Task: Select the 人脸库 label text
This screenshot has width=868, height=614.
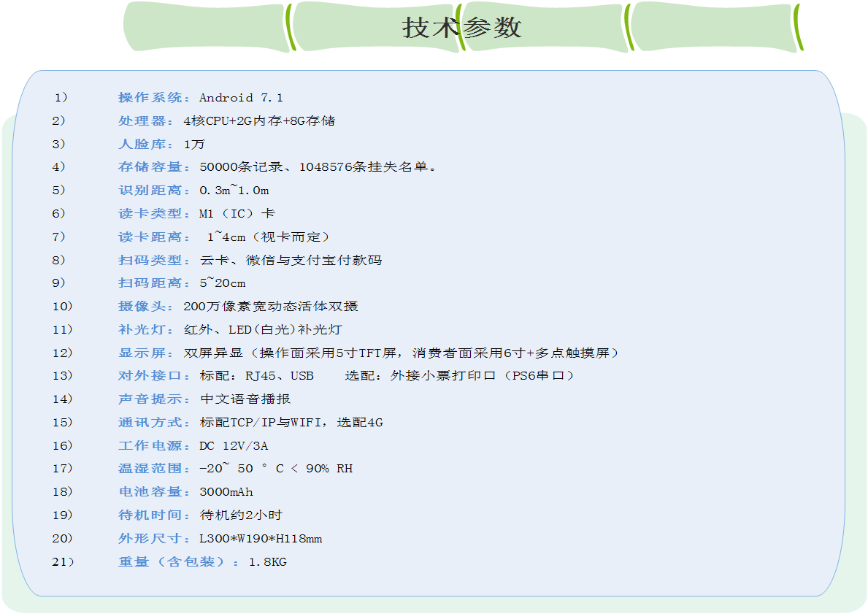Action: (x=142, y=144)
